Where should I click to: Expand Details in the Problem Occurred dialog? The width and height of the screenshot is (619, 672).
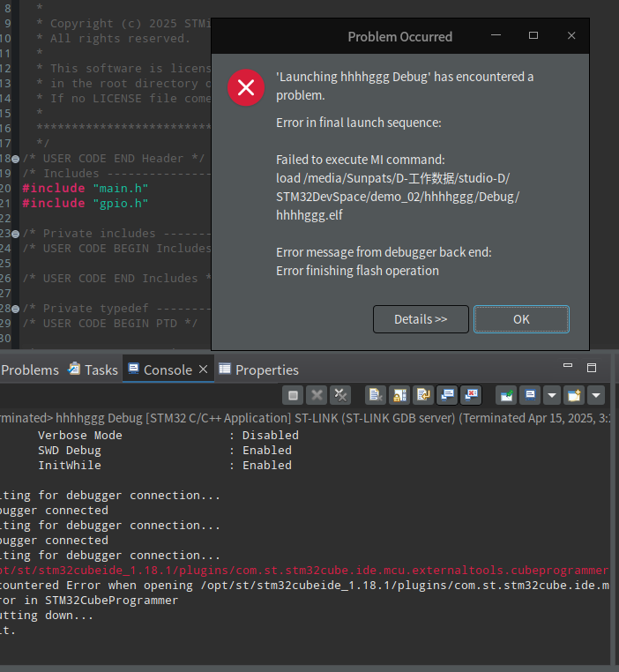point(421,319)
